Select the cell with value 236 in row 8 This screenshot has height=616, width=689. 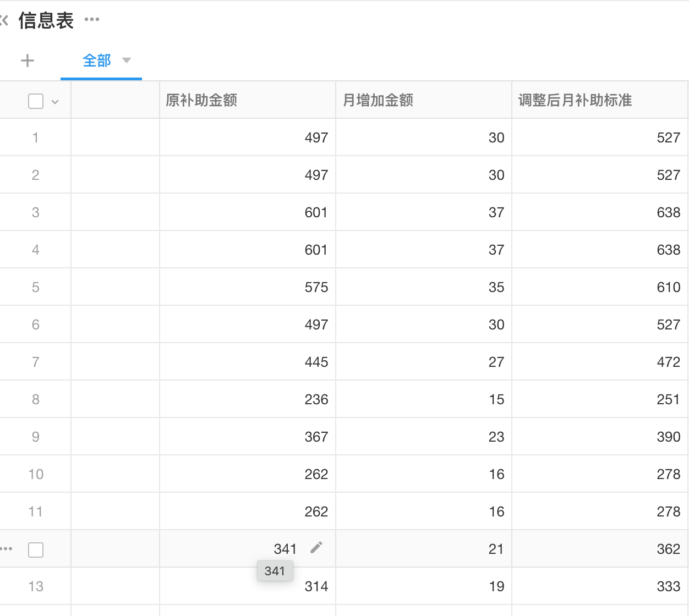click(x=247, y=399)
